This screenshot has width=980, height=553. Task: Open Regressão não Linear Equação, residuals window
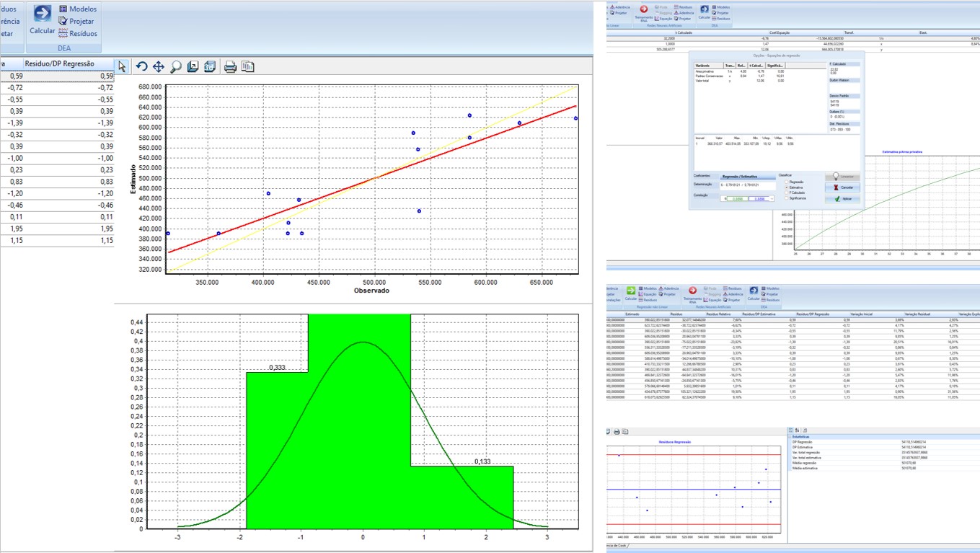click(648, 294)
